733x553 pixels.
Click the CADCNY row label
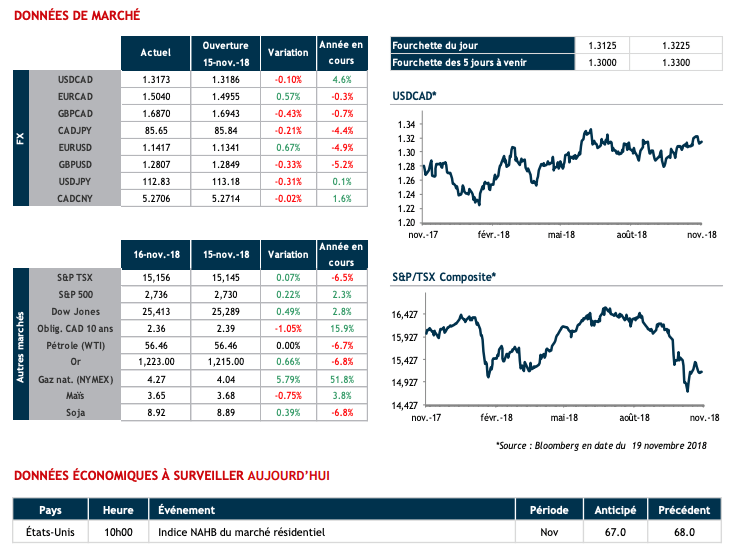[x=76, y=198]
